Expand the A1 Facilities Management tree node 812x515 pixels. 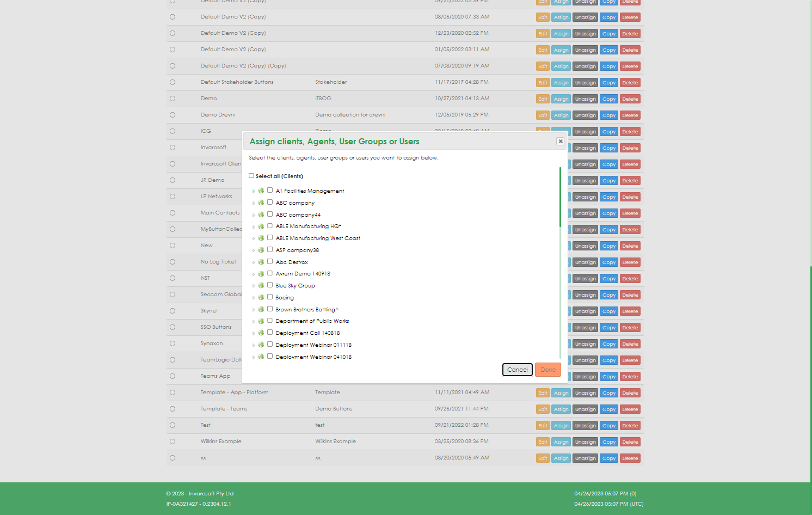[254, 191]
